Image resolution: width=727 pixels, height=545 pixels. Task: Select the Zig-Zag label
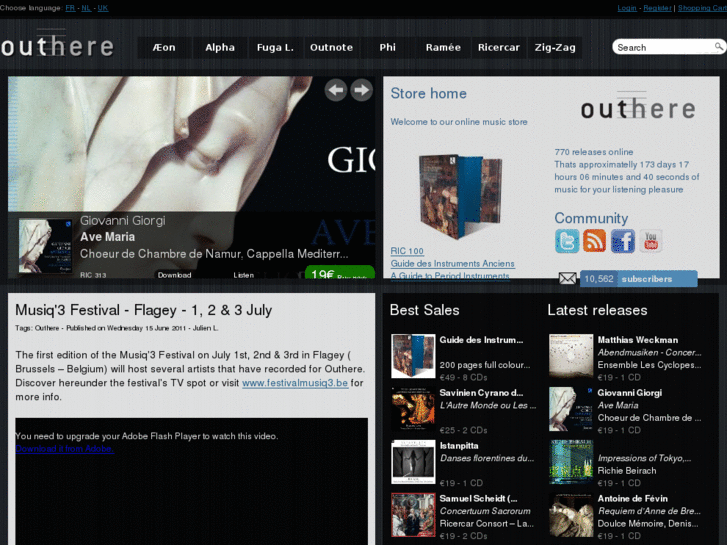tap(555, 47)
